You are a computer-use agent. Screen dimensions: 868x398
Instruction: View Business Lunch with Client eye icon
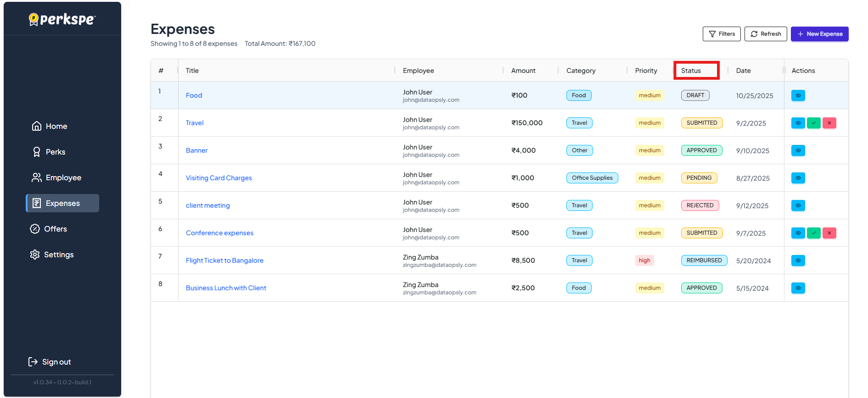coord(798,288)
